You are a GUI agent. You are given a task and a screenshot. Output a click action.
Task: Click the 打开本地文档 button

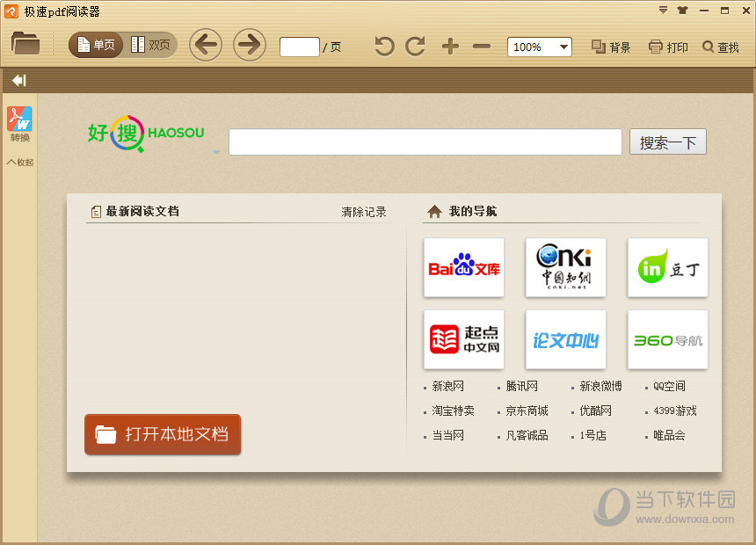[x=163, y=434]
